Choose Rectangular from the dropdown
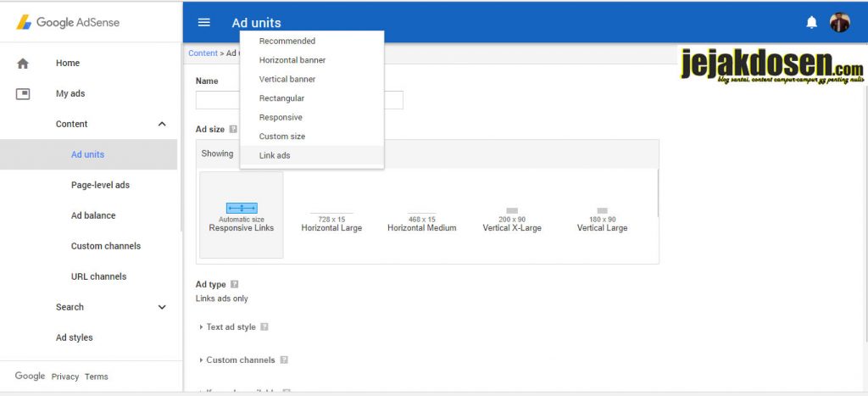The height and width of the screenshot is (396, 868). pos(312,98)
